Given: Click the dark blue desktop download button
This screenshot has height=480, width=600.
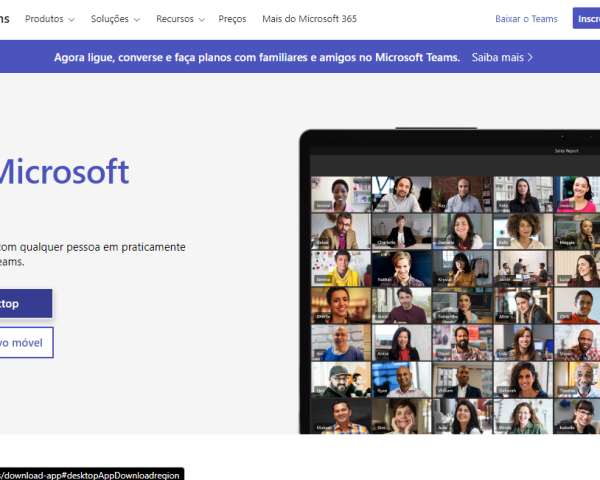Looking at the screenshot, I should point(26,304).
